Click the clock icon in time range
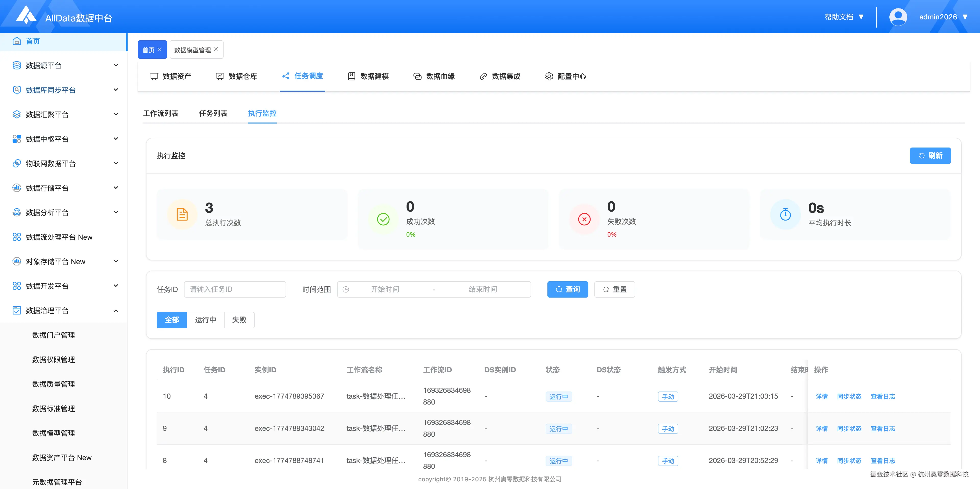980x489 pixels. (x=346, y=289)
